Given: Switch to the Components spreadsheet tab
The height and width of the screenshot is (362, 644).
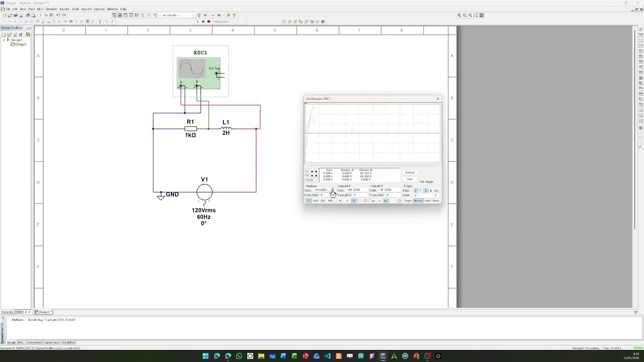Looking at the screenshot, I should tap(34, 342).
